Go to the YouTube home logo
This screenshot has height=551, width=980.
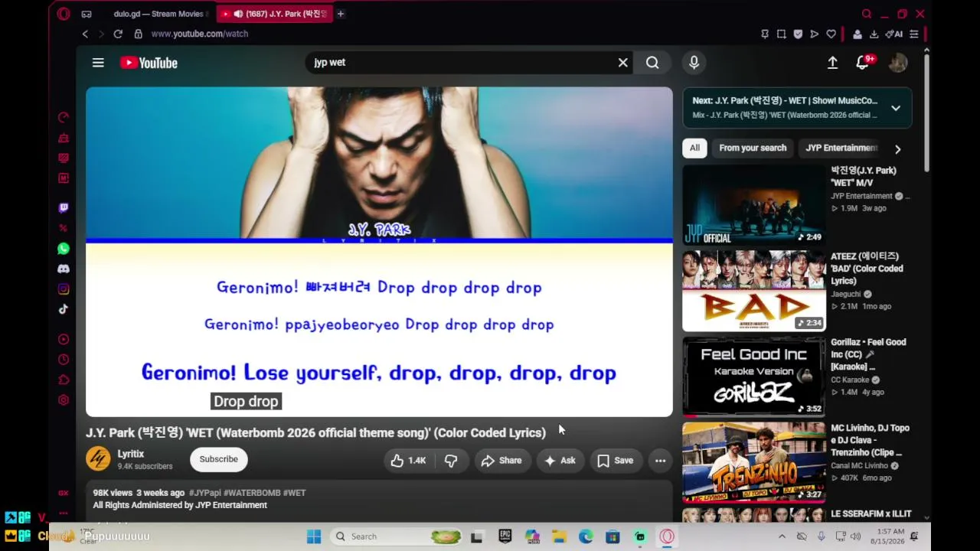coord(149,63)
